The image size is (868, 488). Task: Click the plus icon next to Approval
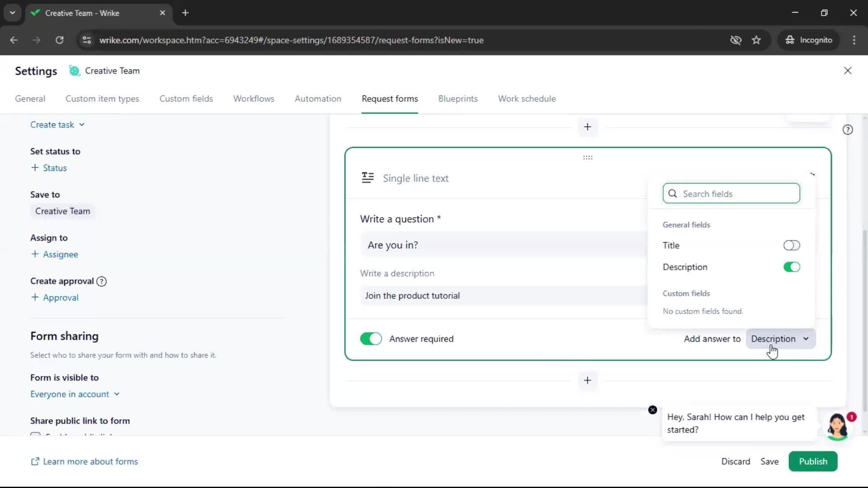pos(35,297)
